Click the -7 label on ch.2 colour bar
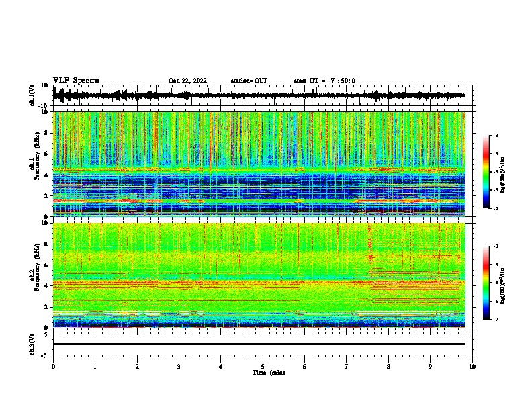532x411 pixels. coord(496,319)
